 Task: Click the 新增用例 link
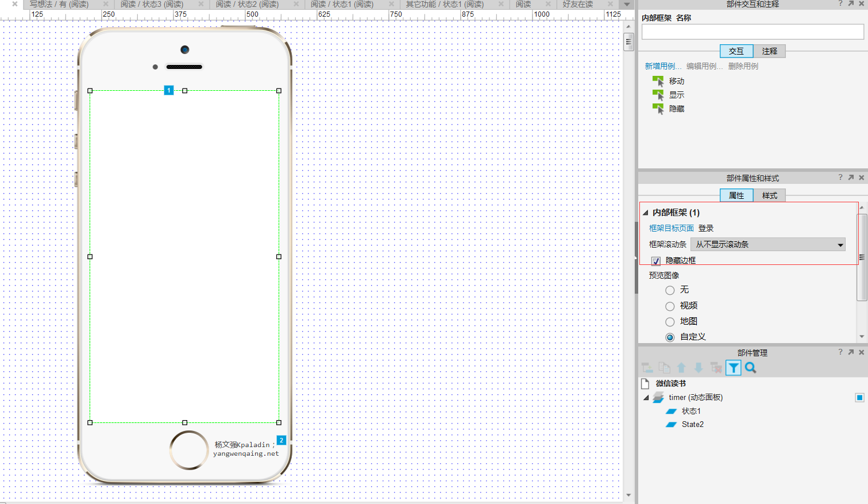(663, 66)
